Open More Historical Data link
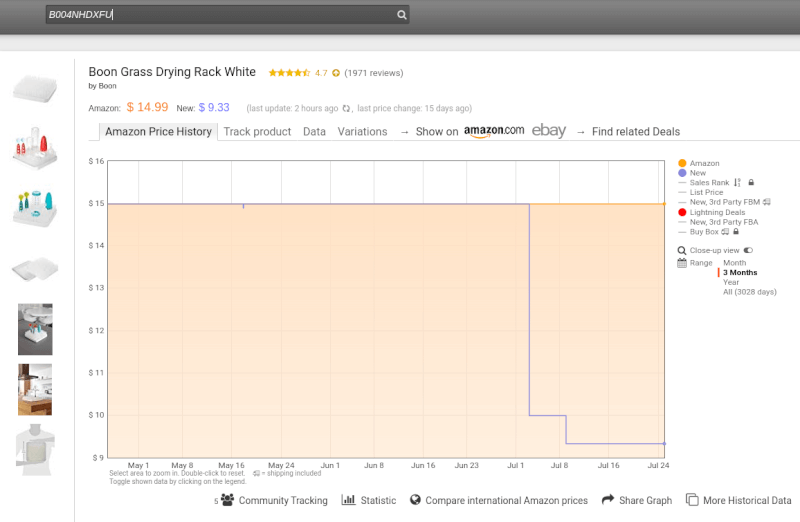 tap(747, 501)
